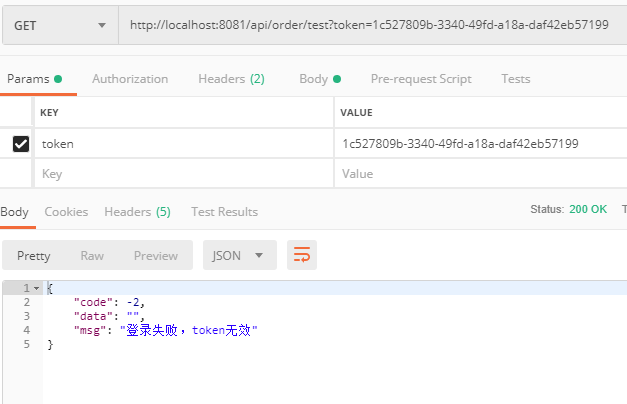Click the "msg" value text in response
627x404 pixels.
coord(189,330)
